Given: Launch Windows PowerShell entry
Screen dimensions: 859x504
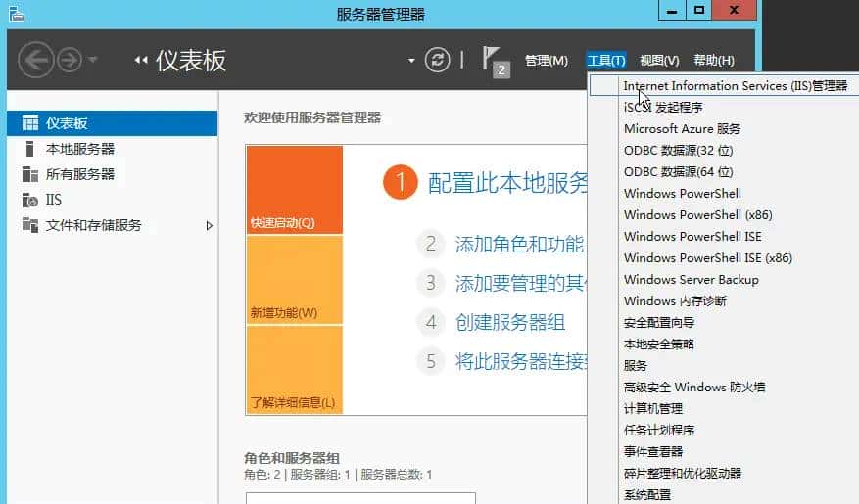Looking at the screenshot, I should [683, 193].
